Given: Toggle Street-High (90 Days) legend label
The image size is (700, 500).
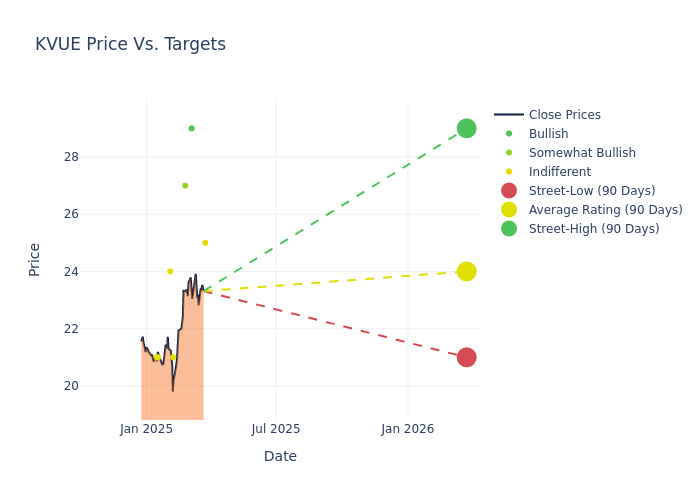Looking at the screenshot, I should coord(594,229).
